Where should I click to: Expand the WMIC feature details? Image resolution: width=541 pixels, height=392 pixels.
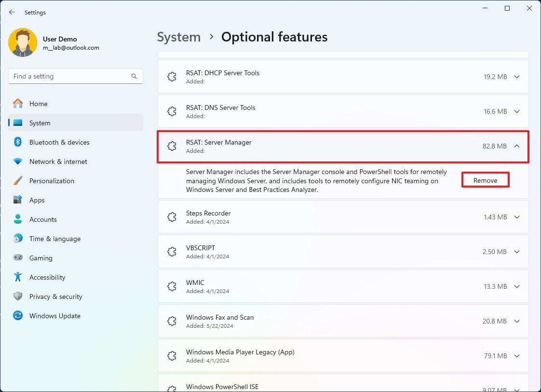point(516,286)
